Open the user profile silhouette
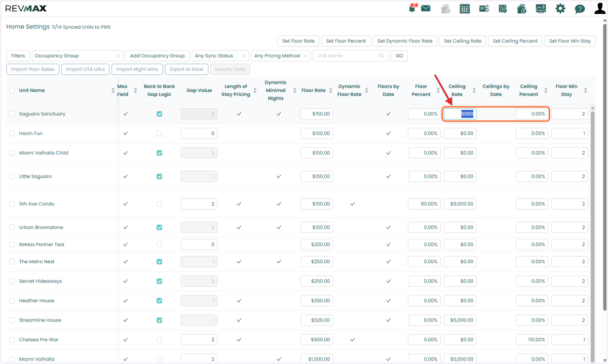Screen dimensions: 608x364 coord(600,9)
